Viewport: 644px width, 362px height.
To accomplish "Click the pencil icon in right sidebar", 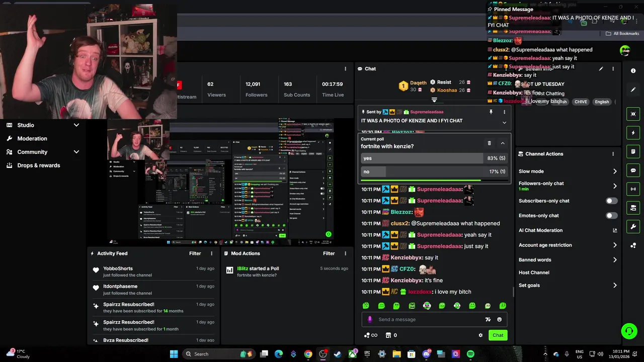I will coord(633,89).
